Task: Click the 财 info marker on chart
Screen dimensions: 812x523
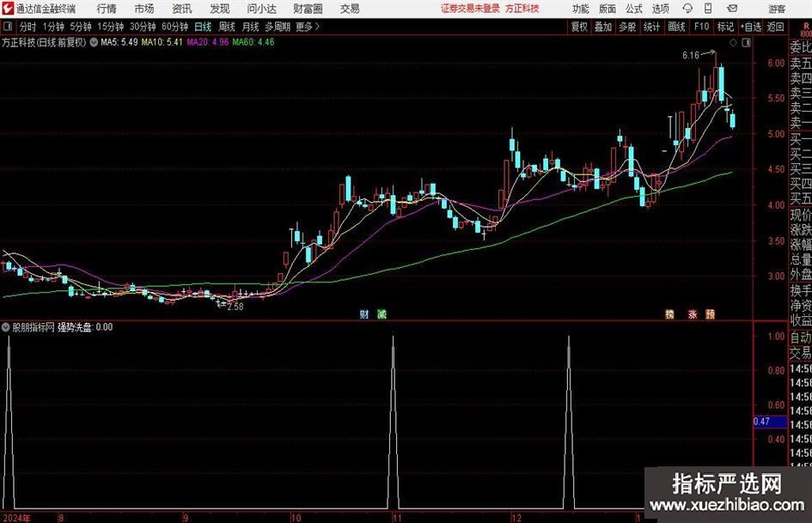Action: (x=364, y=313)
